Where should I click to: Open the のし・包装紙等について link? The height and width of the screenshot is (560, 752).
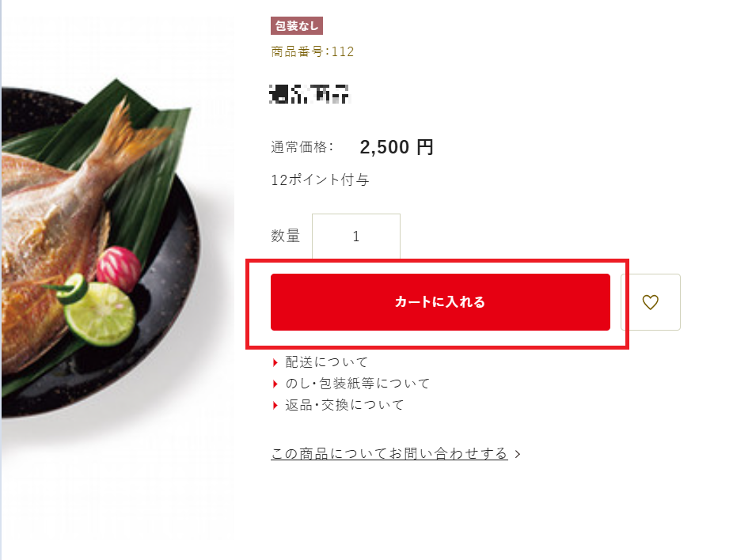click(x=357, y=384)
